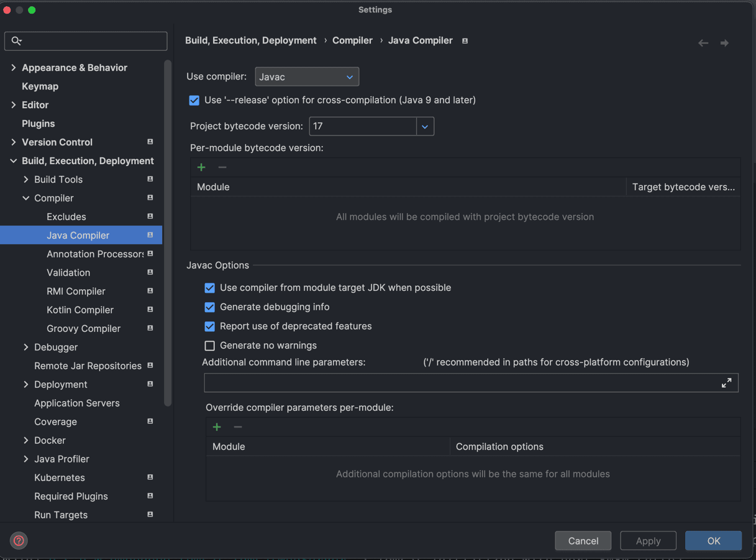The height and width of the screenshot is (560, 756).
Task: Select Kotlin Compiler in the sidebar
Action: (80, 310)
